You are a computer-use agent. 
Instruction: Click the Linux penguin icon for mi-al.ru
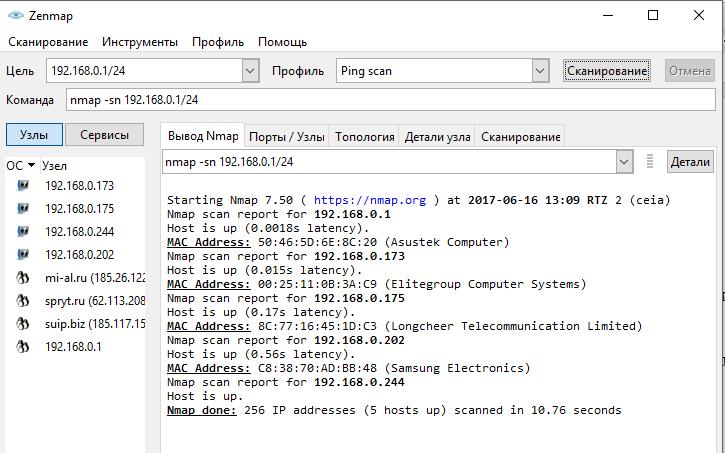pos(22,278)
